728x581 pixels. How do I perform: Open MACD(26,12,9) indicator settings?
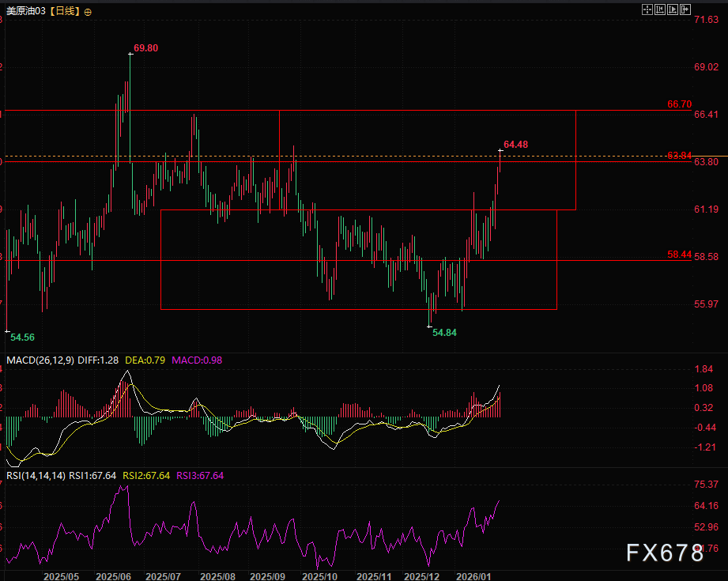[x=40, y=360]
